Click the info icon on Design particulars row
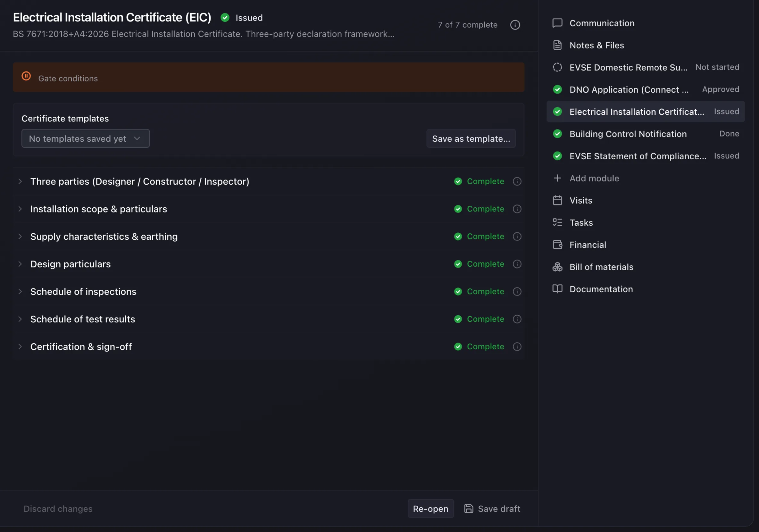Image resolution: width=759 pixels, height=532 pixels. pos(517,264)
